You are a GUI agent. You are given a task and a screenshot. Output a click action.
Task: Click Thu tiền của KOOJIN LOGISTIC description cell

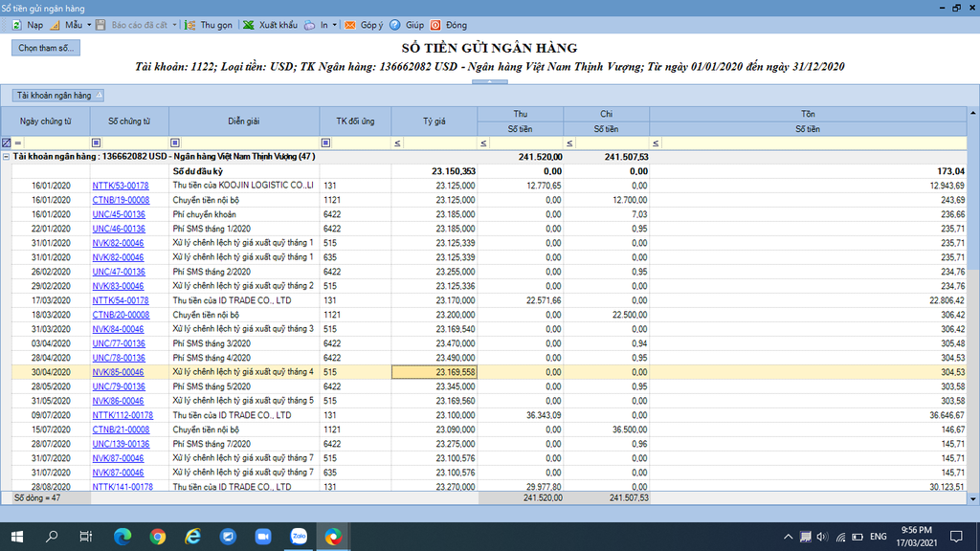point(244,186)
